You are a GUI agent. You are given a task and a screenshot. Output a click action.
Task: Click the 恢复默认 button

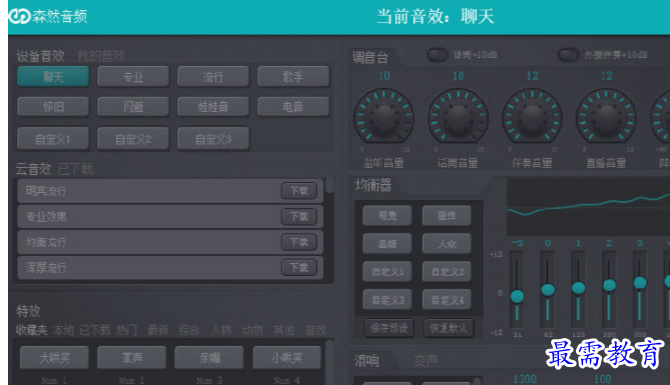[449, 328]
